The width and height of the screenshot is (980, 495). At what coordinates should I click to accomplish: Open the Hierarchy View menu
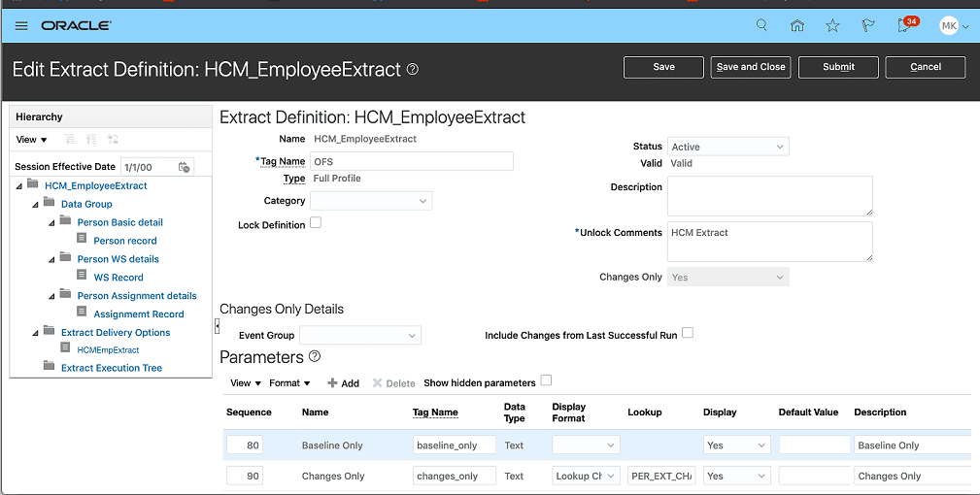coord(31,139)
